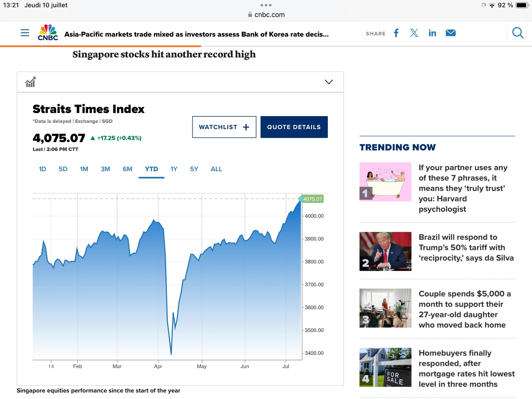Click the chart icon in widget header

(x=30, y=82)
